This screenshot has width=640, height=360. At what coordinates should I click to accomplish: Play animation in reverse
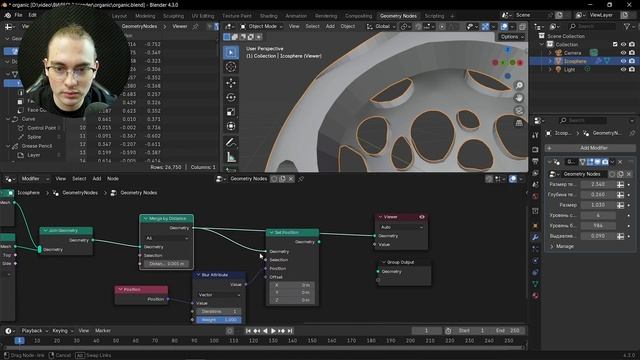[265, 331]
